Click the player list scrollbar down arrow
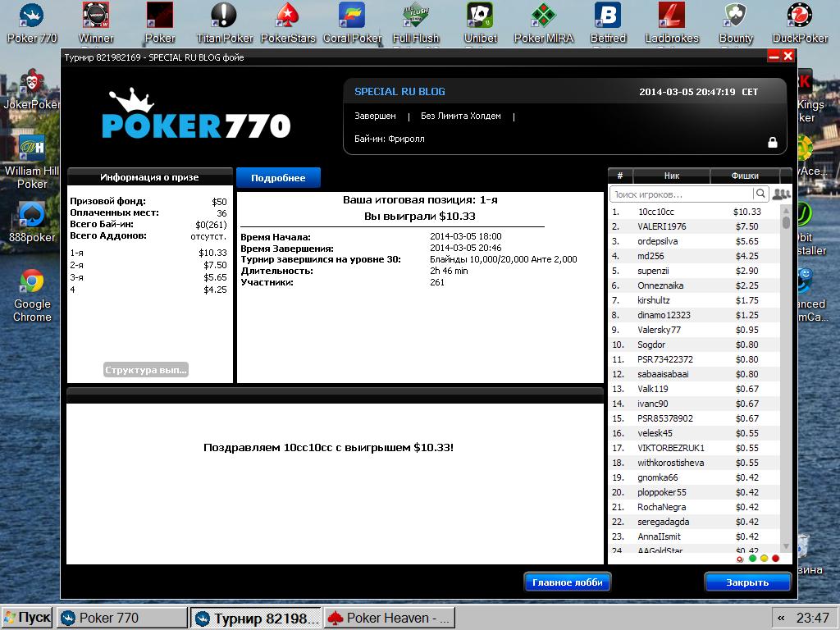The height and width of the screenshot is (630, 840). tap(786, 546)
